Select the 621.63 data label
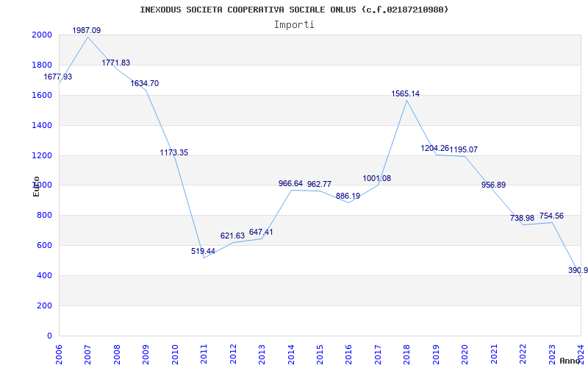This screenshot has width=588, height=368. [x=232, y=236]
